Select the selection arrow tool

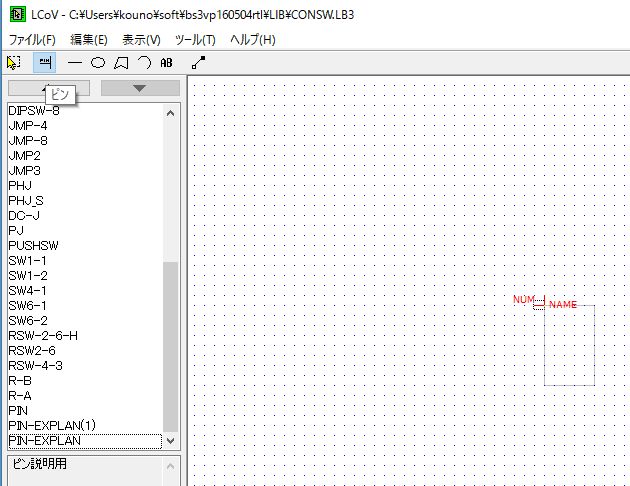pos(14,63)
